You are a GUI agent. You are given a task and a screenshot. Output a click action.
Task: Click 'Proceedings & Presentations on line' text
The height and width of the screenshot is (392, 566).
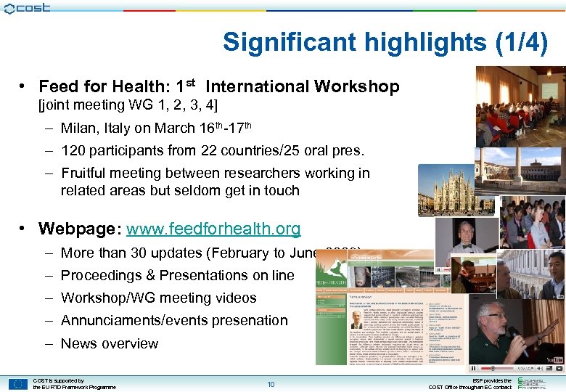pos(178,275)
